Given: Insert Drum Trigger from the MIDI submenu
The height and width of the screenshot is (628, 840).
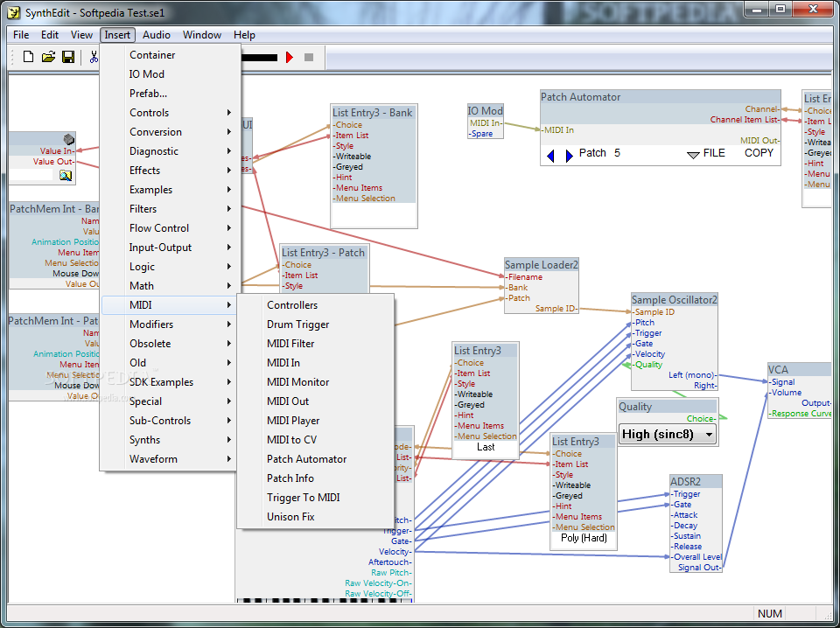Looking at the screenshot, I should tap(316, 324).
